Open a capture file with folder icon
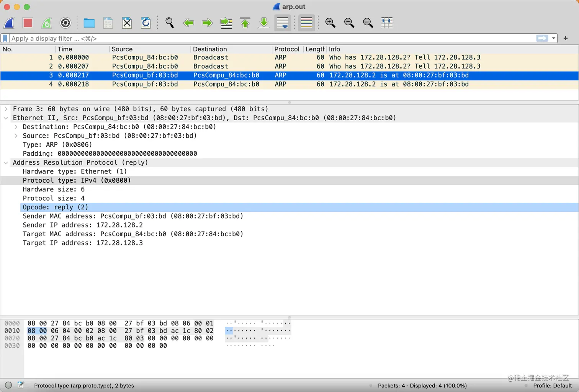This screenshot has width=579, height=392. click(x=89, y=23)
